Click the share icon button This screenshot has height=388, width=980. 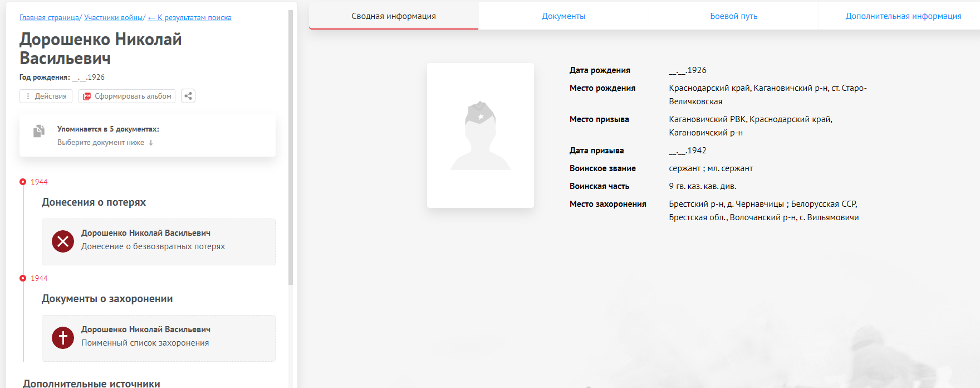point(188,96)
